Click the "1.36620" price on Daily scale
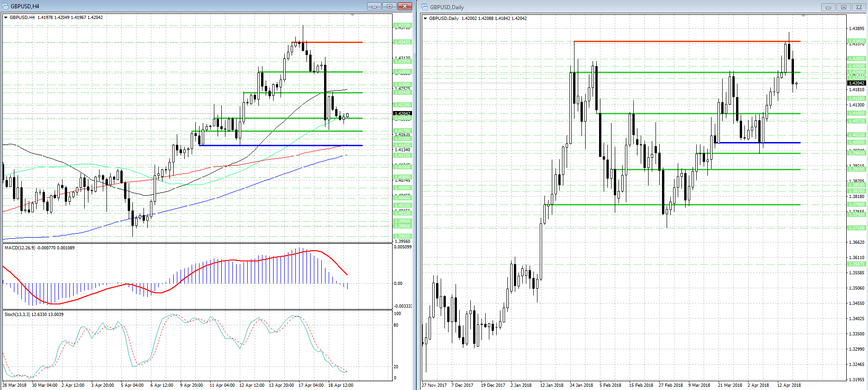The width and height of the screenshot is (868, 390). [x=856, y=242]
